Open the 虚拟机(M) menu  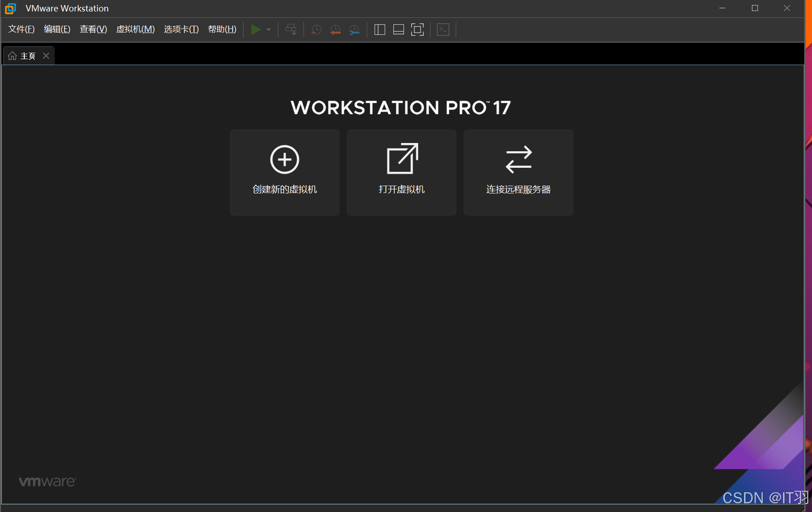pyautogui.click(x=136, y=29)
